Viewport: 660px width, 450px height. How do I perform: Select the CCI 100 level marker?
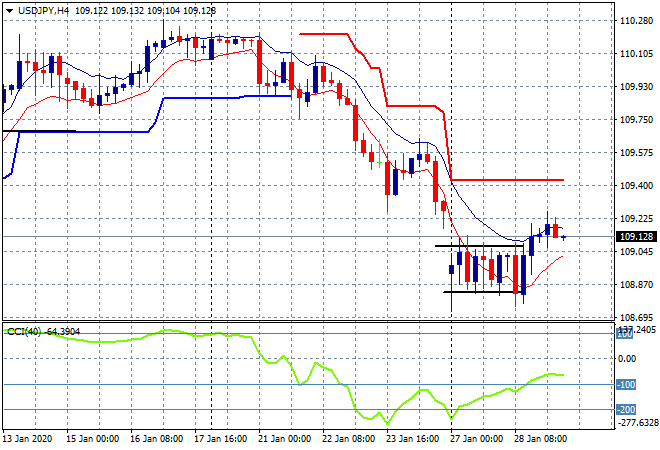pyautogui.click(x=625, y=334)
